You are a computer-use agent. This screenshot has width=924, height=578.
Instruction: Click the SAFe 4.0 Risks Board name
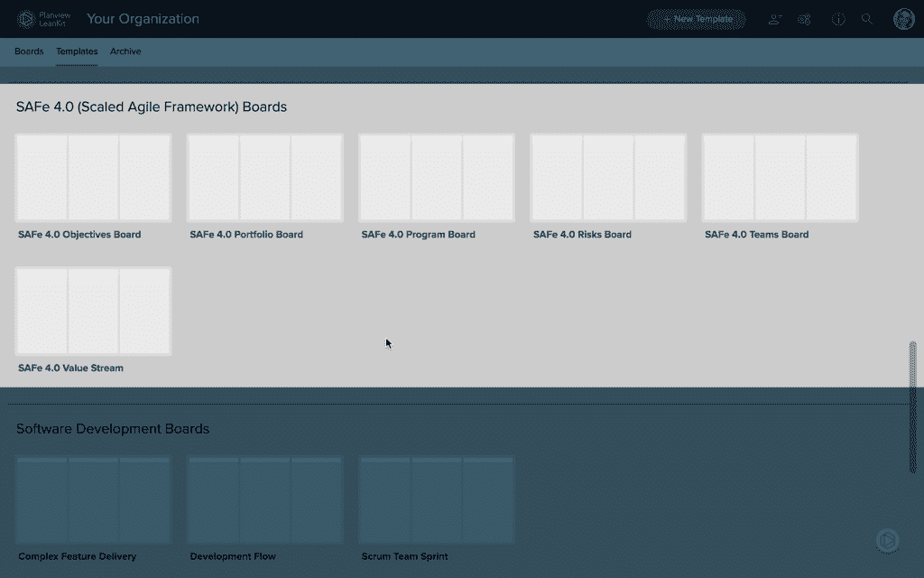tap(582, 234)
